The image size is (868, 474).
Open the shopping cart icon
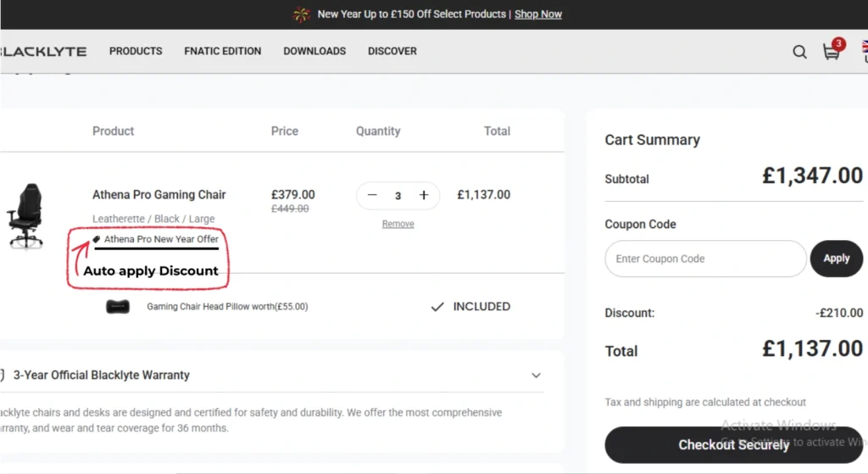pos(832,52)
